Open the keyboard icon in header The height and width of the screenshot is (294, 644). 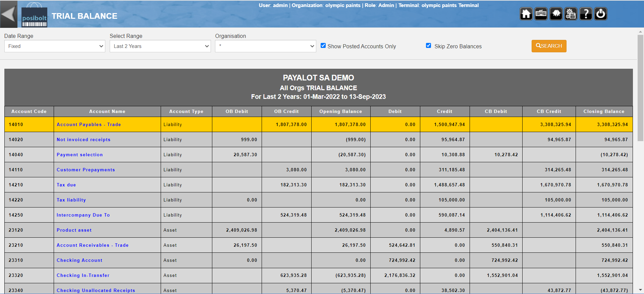[x=541, y=14]
